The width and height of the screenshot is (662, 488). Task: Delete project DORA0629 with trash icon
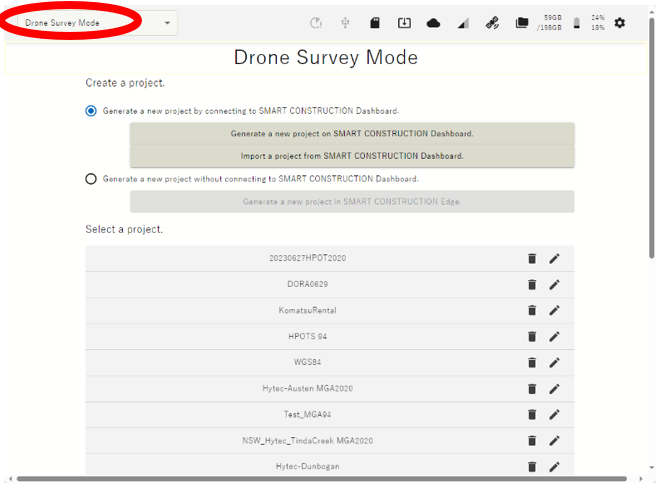(x=532, y=285)
